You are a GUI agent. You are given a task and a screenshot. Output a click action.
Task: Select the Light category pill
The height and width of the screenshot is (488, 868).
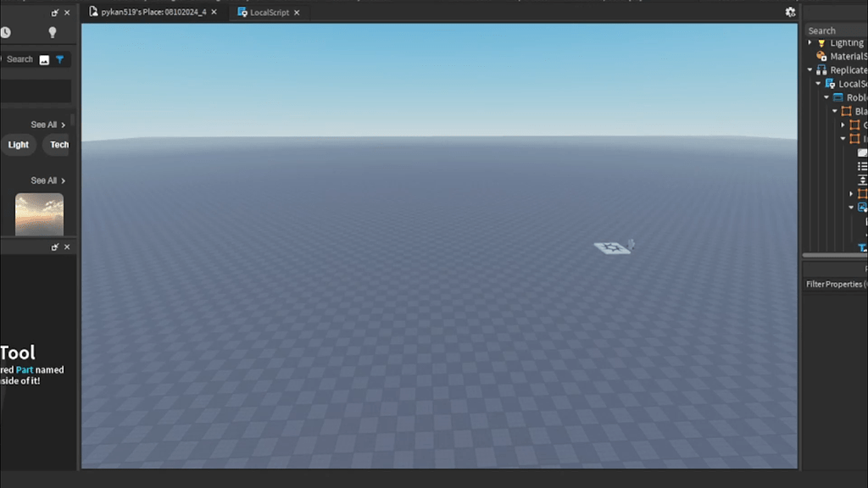(x=18, y=144)
